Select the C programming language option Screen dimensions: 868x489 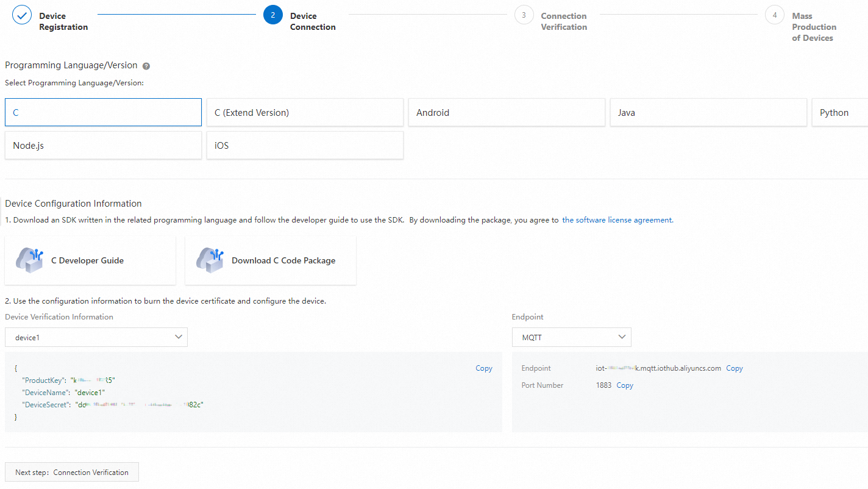click(103, 112)
